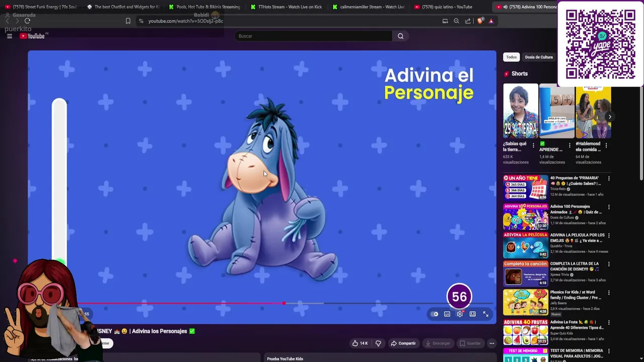Open options for 40 Preguntas de PRIMARIA
Viewport: 644px width, 362px height.
[609, 178]
